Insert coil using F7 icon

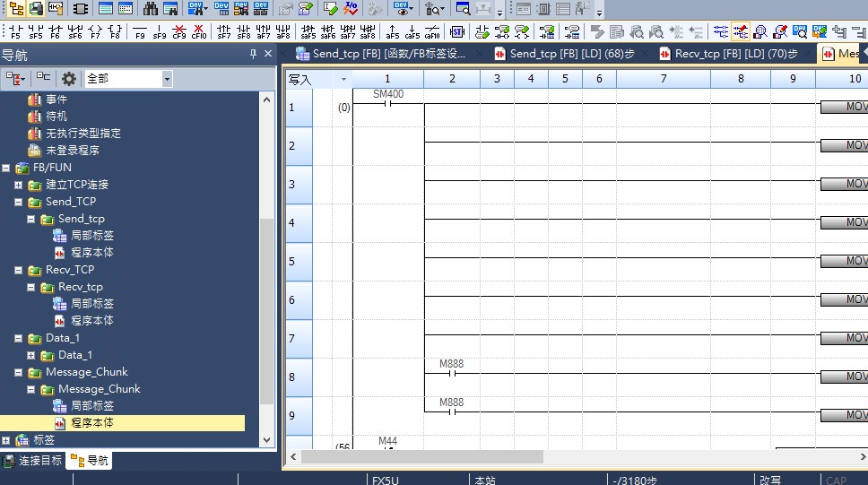pos(95,32)
